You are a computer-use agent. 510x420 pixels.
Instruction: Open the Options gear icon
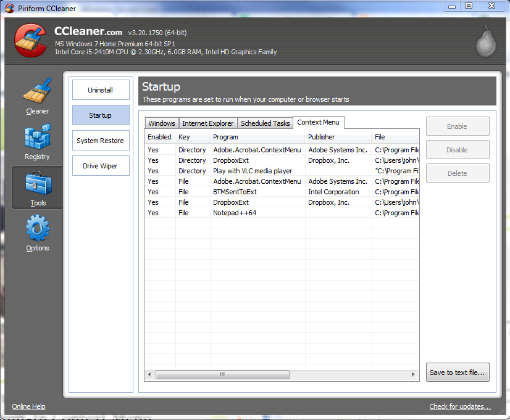click(38, 228)
